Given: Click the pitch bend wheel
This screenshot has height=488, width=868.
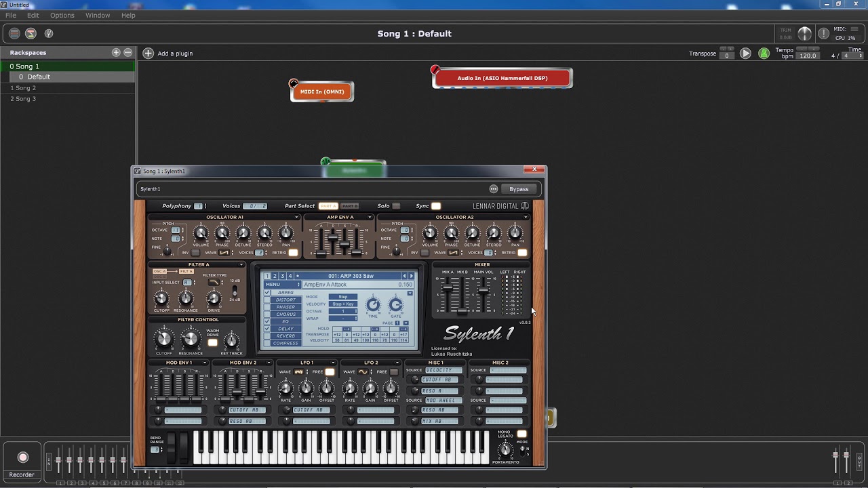Looking at the screenshot, I should click(x=171, y=448).
